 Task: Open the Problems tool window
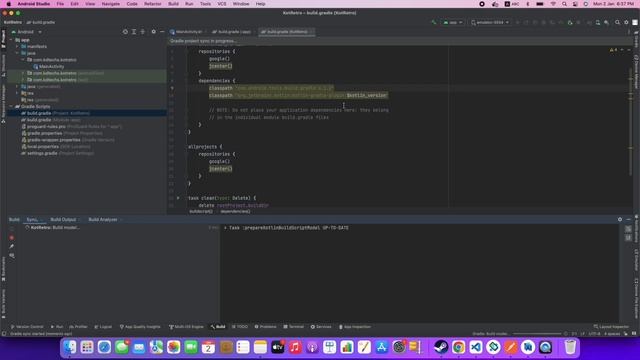coord(265,327)
